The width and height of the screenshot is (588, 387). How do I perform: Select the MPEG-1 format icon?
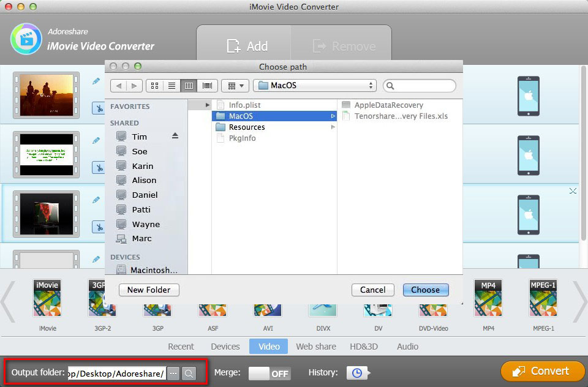(x=543, y=298)
